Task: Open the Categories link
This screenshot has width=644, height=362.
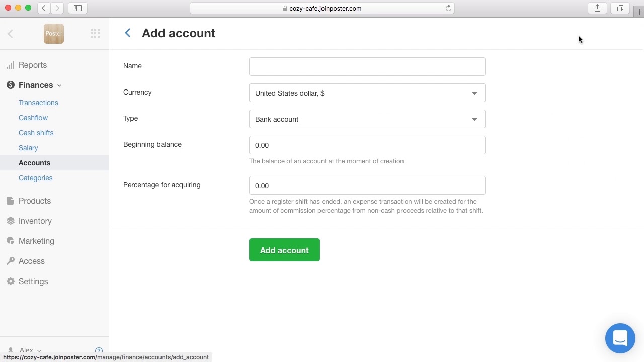Action: point(35,178)
